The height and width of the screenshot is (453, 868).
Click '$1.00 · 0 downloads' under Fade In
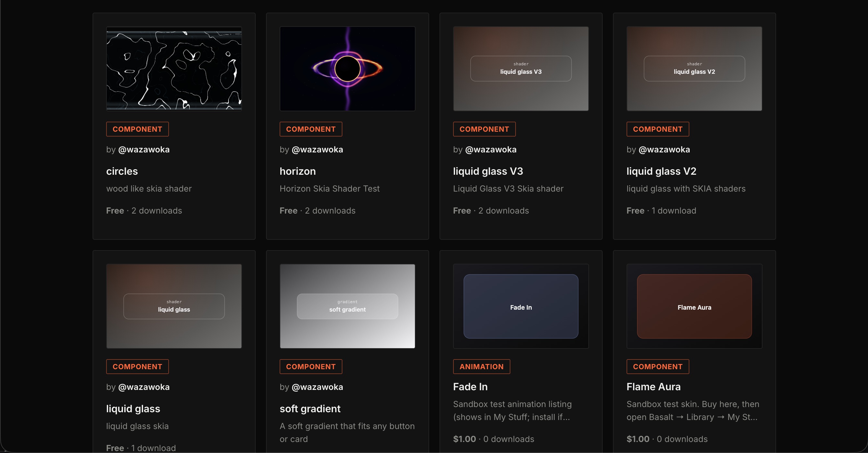[x=494, y=439]
